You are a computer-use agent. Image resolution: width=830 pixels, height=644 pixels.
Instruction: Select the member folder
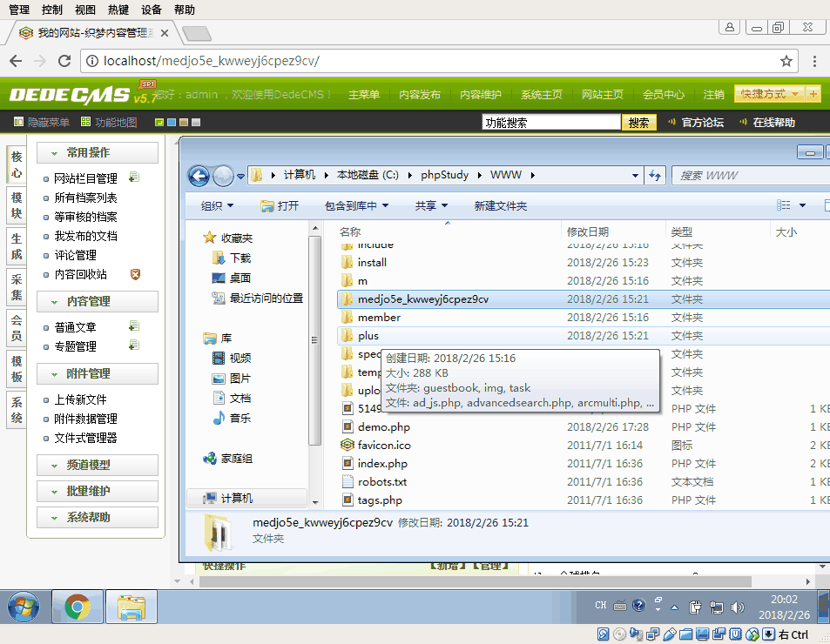coord(379,318)
